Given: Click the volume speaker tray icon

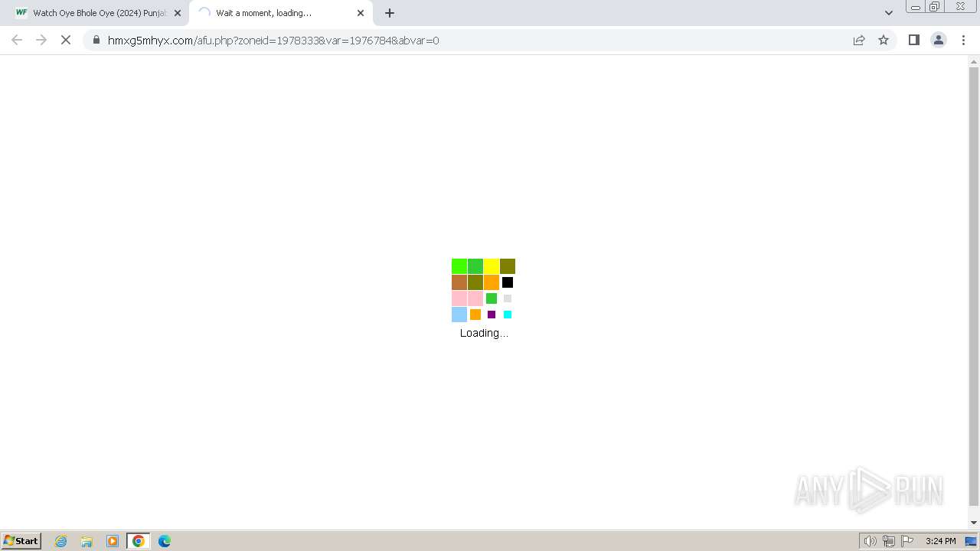Looking at the screenshot, I should pyautogui.click(x=871, y=541).
